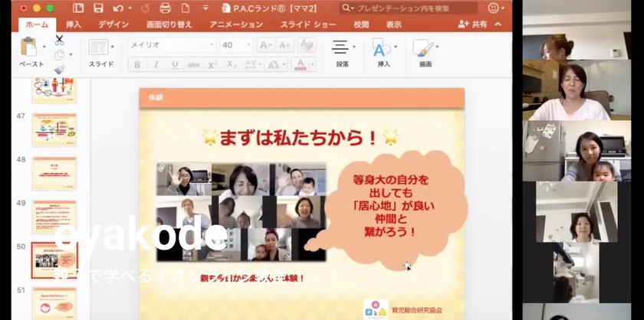
Task: Click the Clear Formatting icon
Action: 307,45
